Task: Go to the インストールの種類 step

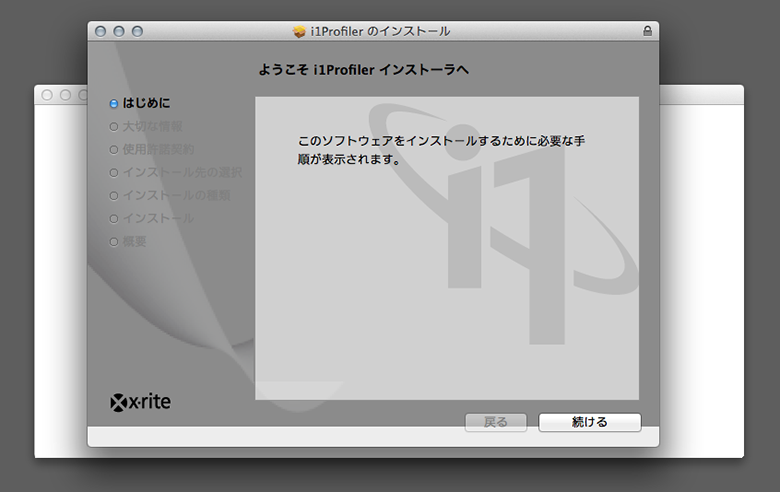Action: pyautogui.click(x=175, y=195)
